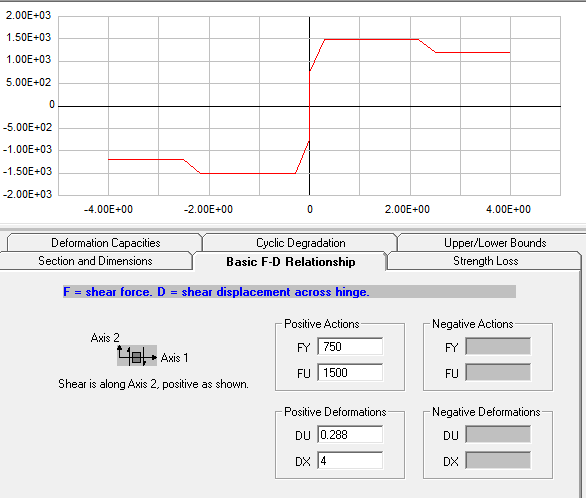Click the -5.00E+02 y-axis label
586x498 pixels.
pos(27,127)
